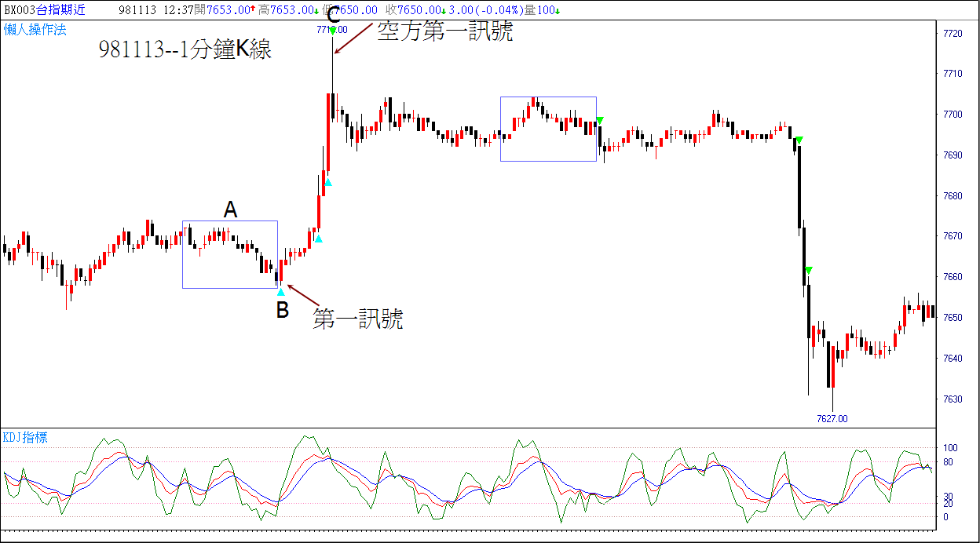
Task: Click the 7627.00 low price label
Action: [832, 419]
